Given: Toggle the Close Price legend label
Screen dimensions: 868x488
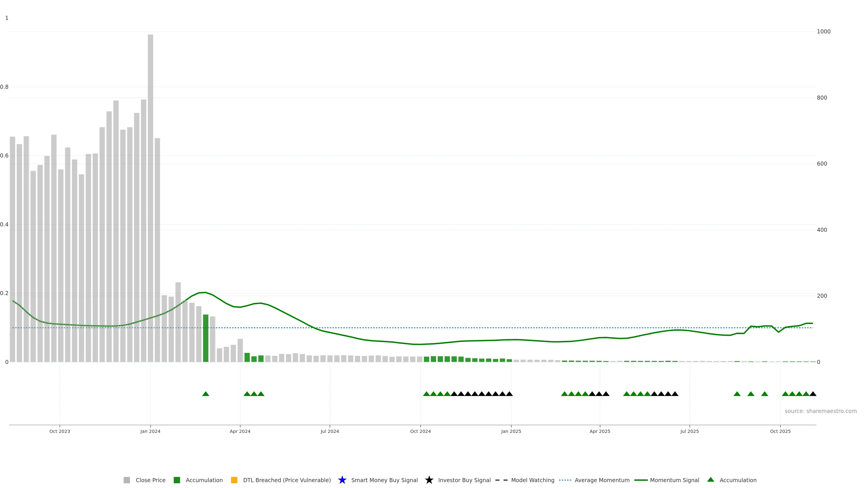Looking at the screenshot, I should (150, 480).
